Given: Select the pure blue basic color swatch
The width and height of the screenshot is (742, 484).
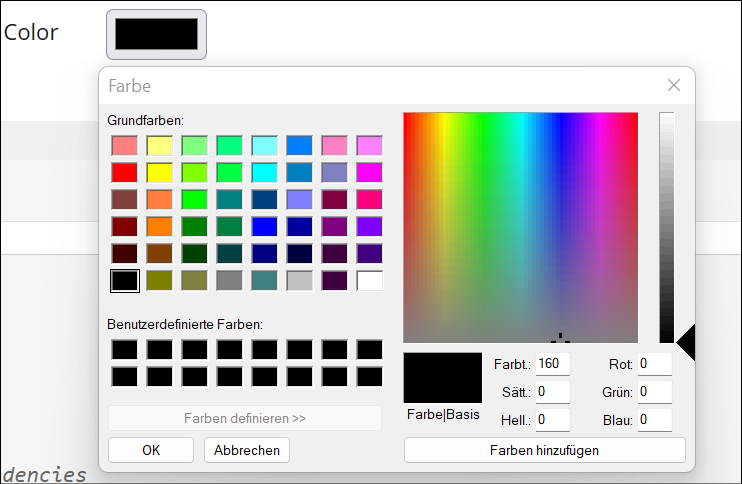Looking at the screenshot, I should point(265,227).
